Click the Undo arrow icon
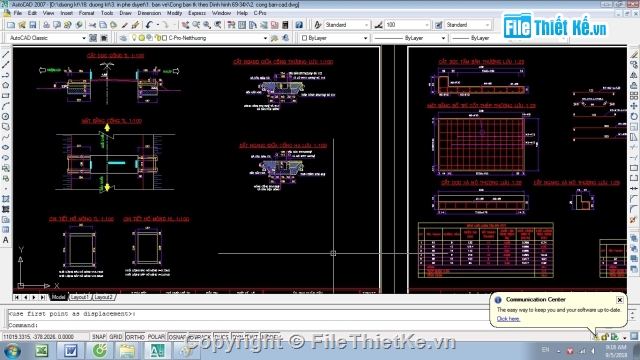640x360 pixels. (x=149, y=25)
